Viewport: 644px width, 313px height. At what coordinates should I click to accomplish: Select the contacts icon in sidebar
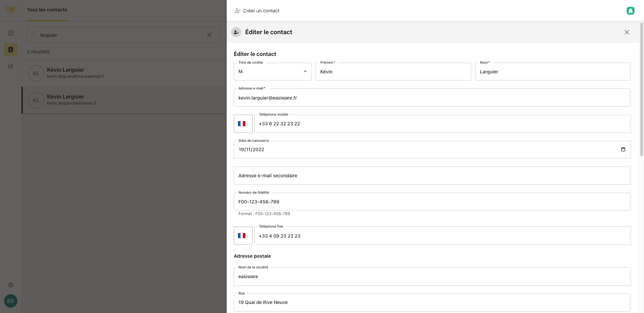[11, 50]
